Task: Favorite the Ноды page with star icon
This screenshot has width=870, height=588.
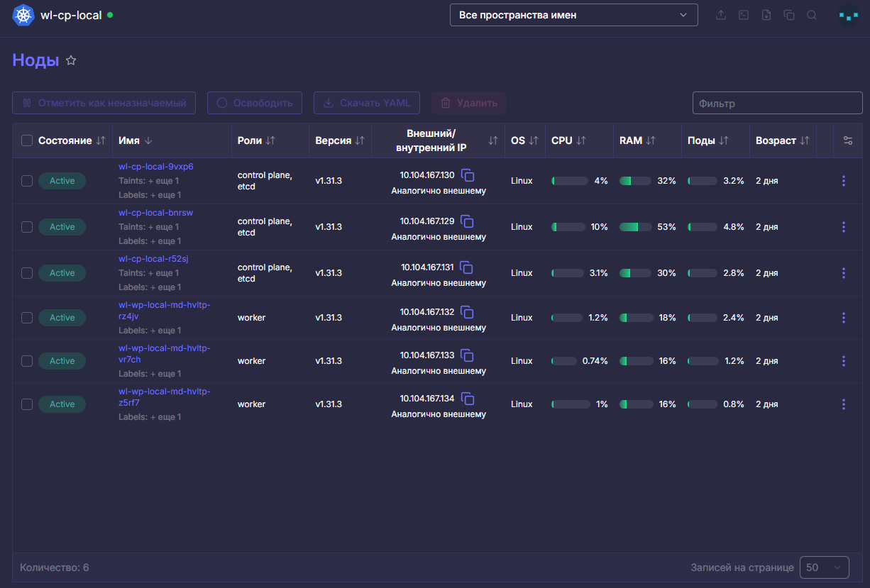Action: 71,61
